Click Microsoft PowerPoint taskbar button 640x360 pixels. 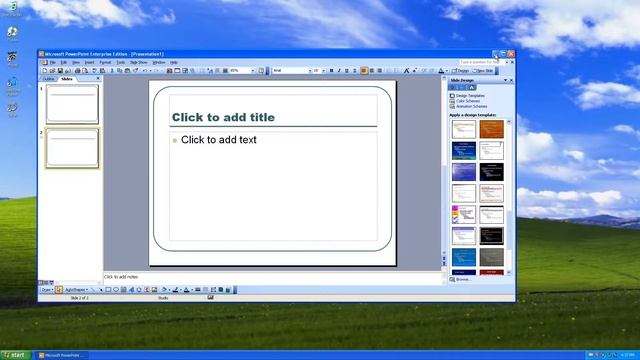[x=62, y=356]
